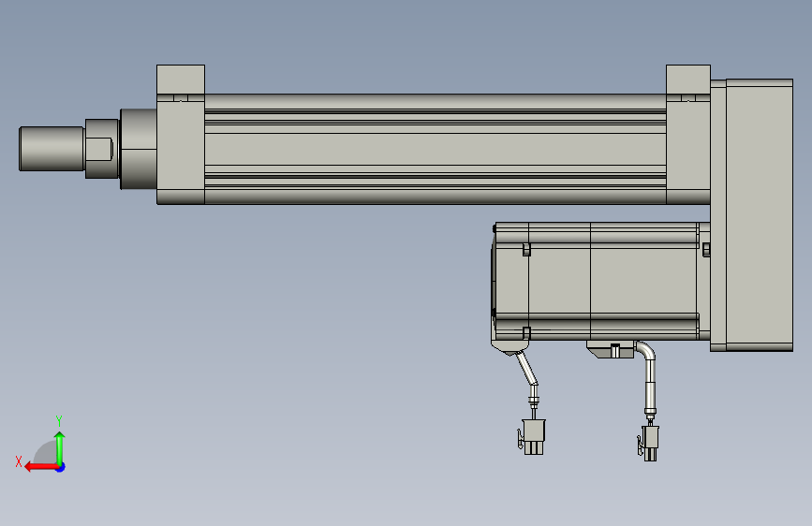Select the actuator rod end on the left

click(52, 149)
